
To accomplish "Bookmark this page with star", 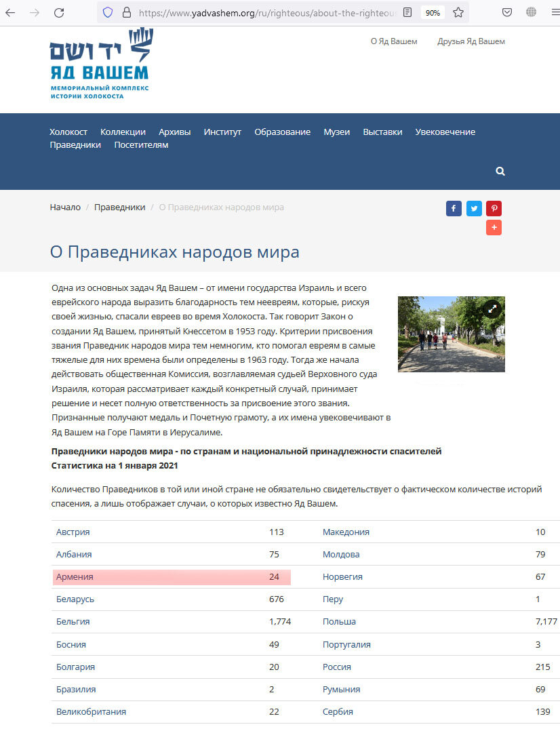I will pos(458,13).
